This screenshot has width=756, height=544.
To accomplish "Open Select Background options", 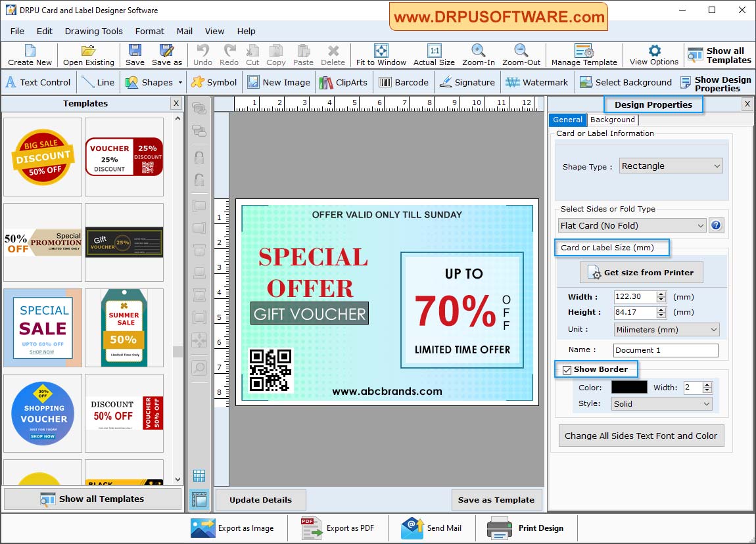I will point(625,82).
